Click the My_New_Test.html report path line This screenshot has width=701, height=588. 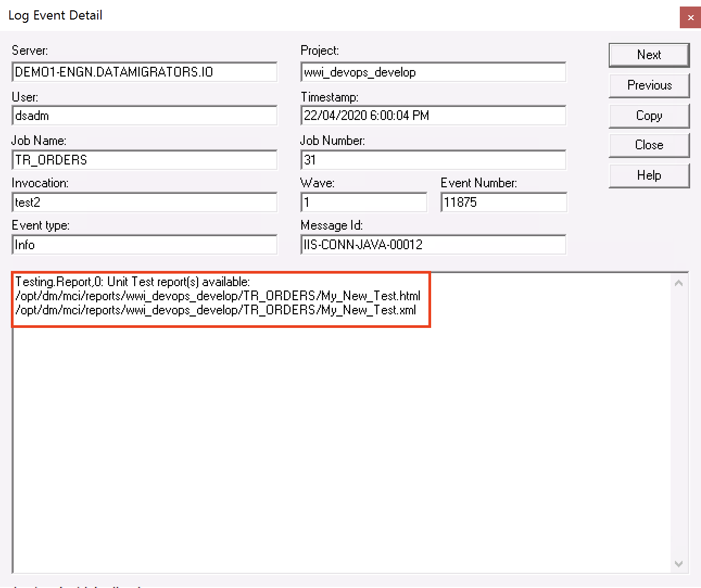point(218,296)
